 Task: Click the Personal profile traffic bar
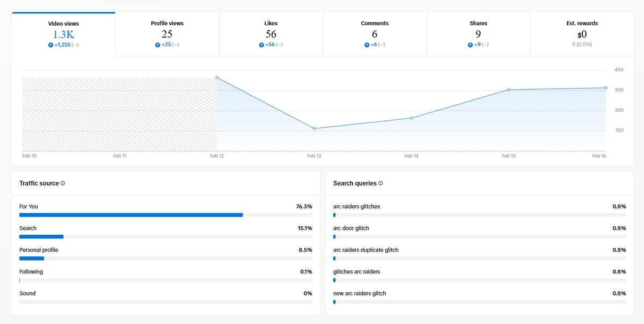(166, 258)
